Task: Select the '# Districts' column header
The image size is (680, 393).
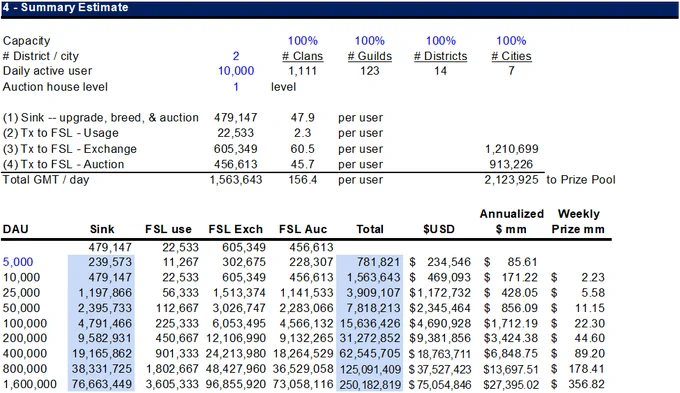Action: click(x=441, y=56)
